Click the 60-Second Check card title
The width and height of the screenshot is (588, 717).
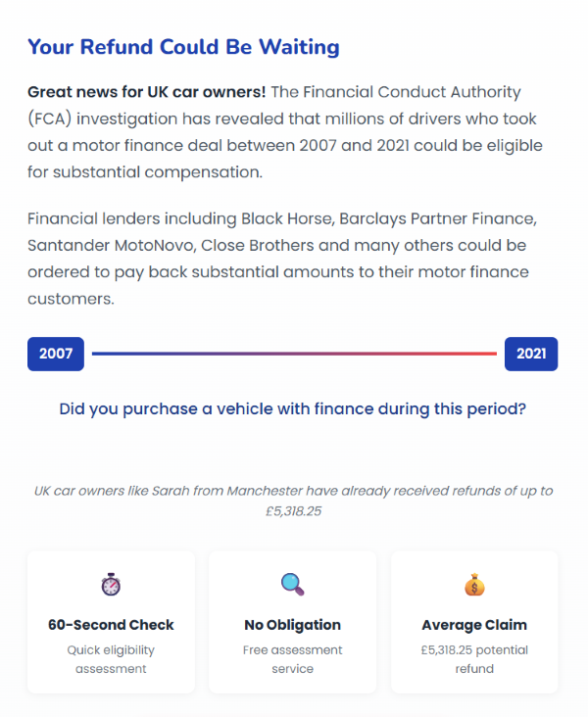click(x=111, y=625)
